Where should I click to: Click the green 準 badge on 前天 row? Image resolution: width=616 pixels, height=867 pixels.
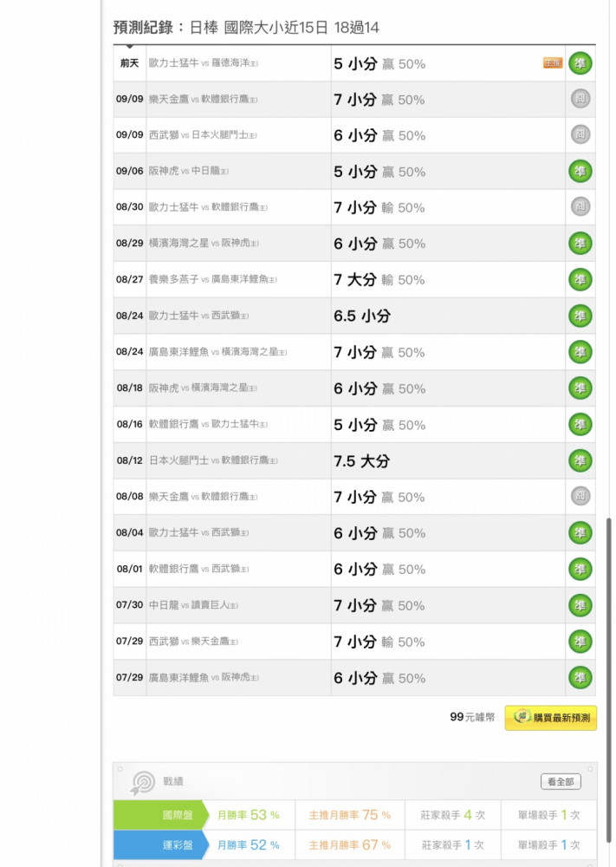(580, 63)
